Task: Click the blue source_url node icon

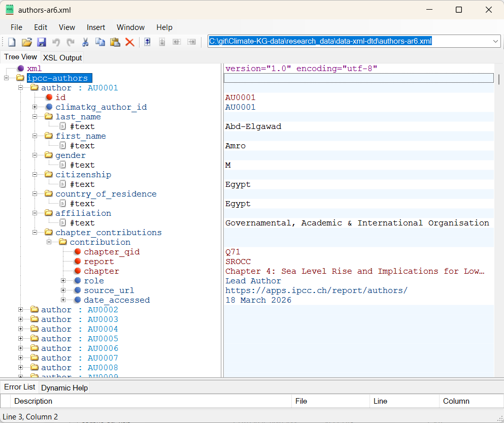Action: coord(78,290)
